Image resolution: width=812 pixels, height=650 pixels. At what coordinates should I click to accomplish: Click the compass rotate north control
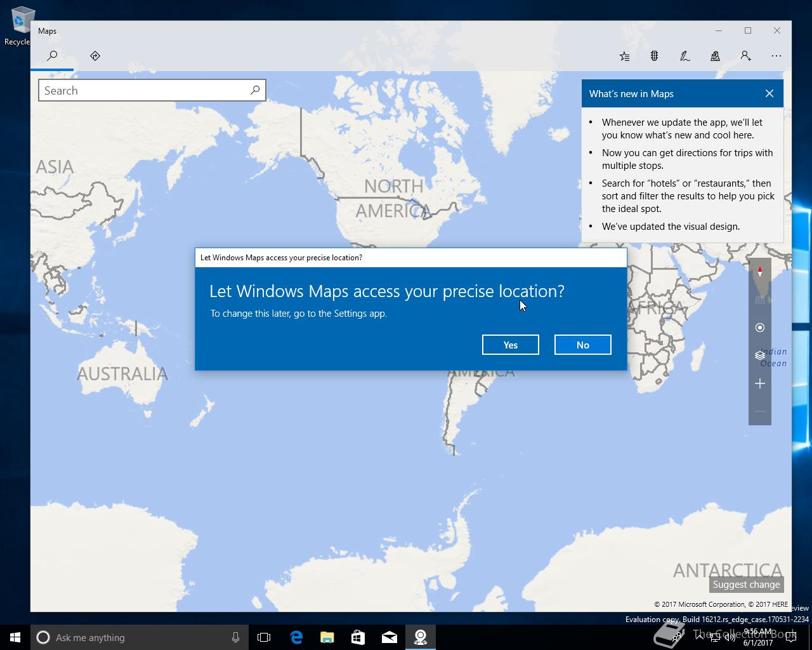[760, 273]
